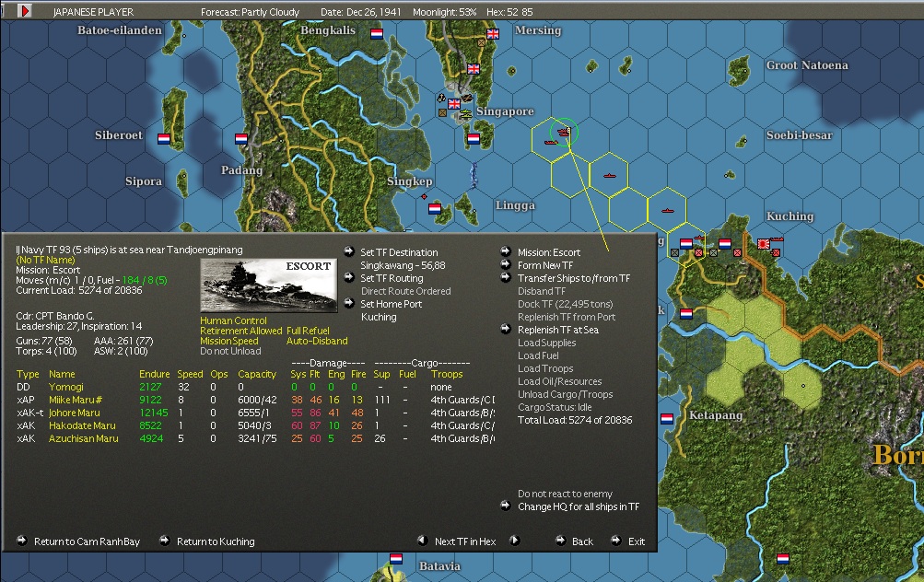Screen dimensions: 924x582
Task: Open Set TF Destination
Action: click(399, 252)
